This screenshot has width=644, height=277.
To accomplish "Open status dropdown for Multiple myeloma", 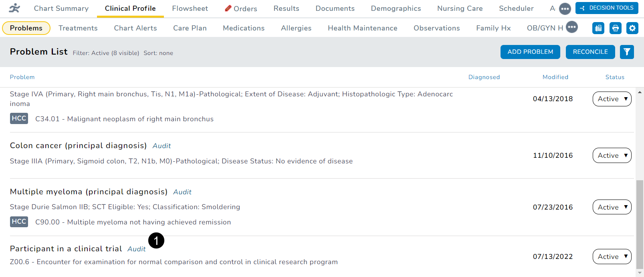I will 612,207.
